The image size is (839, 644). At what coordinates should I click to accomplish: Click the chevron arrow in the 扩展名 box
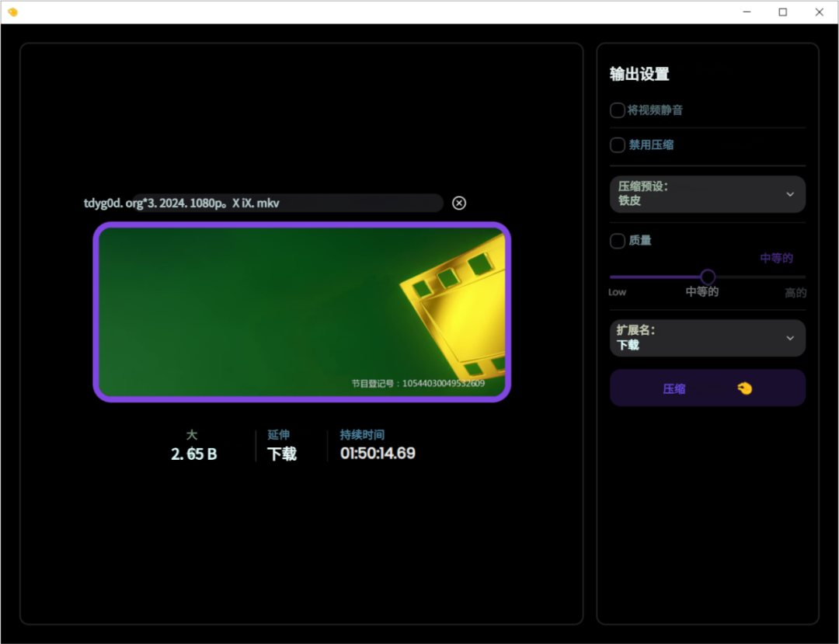point(790,338)
